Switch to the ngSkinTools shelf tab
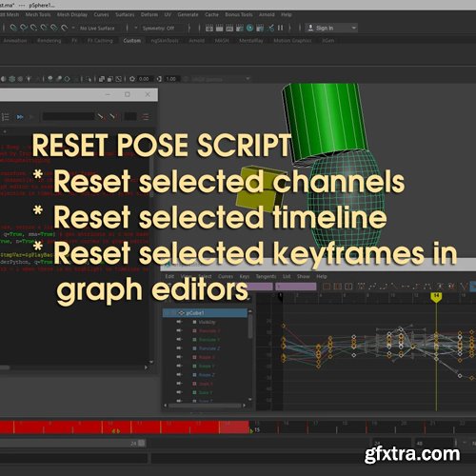The image size is (476, 476). 165,41
